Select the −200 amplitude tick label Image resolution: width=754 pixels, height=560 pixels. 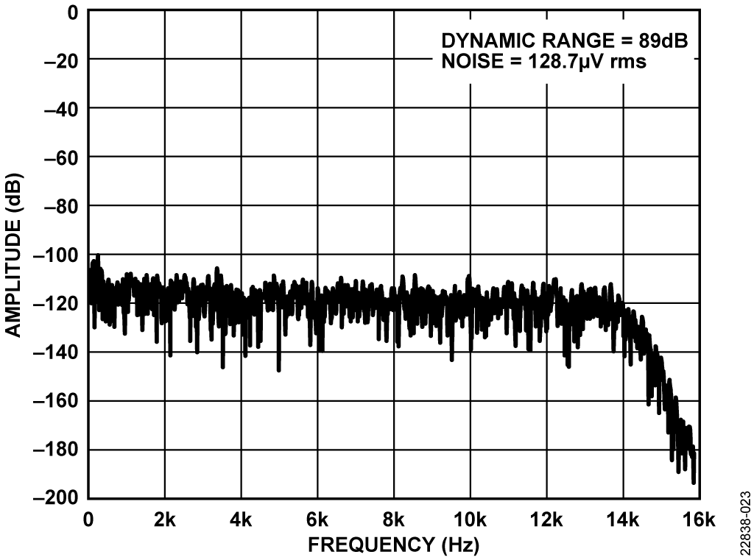52,498
